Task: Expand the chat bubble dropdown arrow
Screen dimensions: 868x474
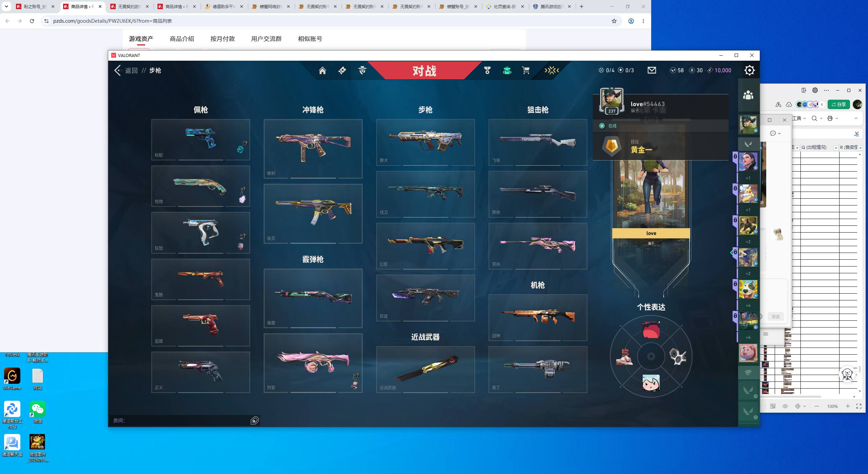Action: (779, 133)
